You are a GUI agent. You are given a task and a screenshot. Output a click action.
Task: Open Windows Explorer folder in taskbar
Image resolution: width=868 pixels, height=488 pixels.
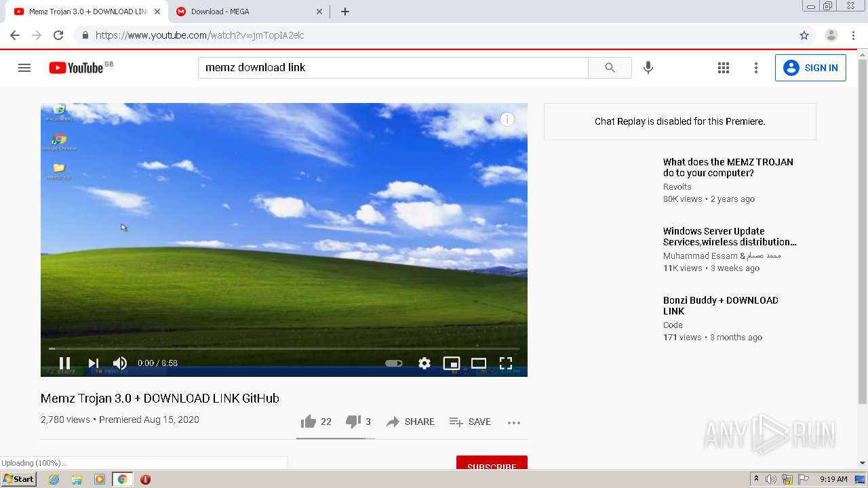77,479
